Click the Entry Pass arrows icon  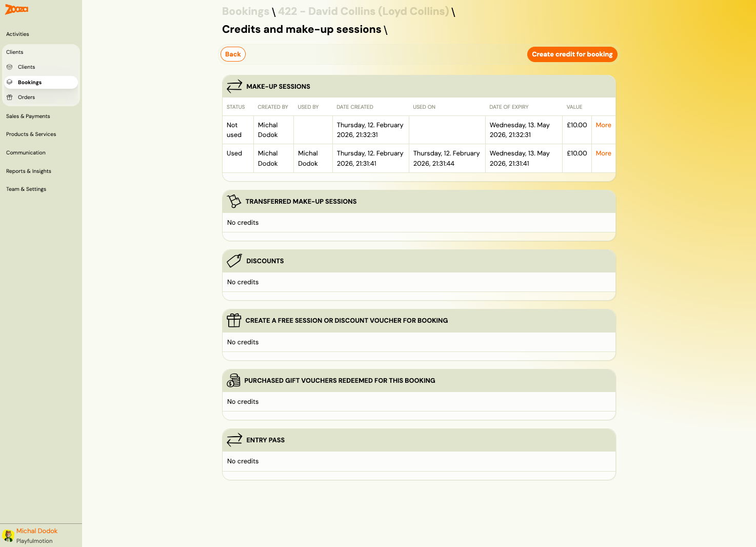[x=234, y=440]
